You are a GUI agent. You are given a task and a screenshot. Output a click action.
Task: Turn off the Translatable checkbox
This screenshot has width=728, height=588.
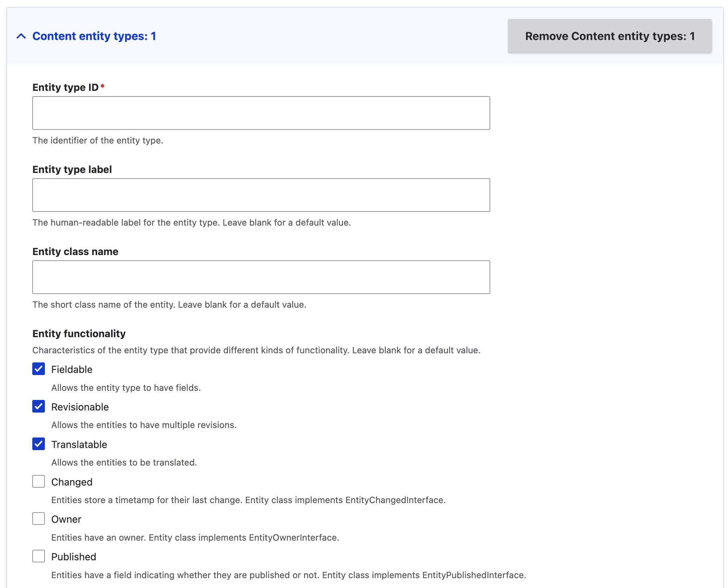(x=39, y=444)
